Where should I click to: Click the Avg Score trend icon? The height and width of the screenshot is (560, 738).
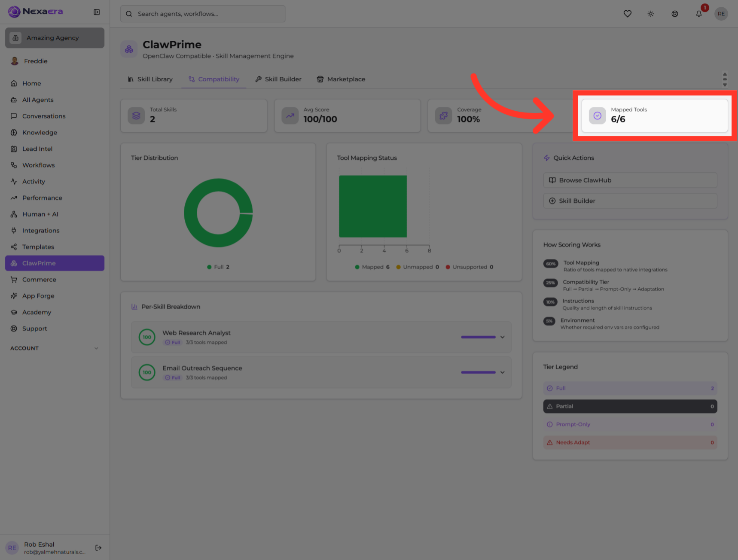[290, 116]
